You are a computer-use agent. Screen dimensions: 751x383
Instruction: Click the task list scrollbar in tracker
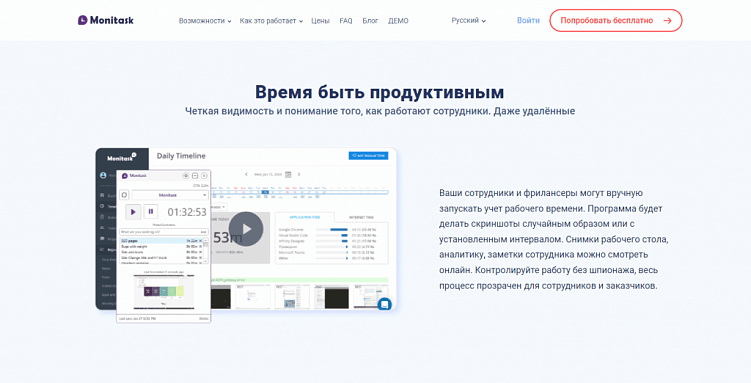(206, 250)
